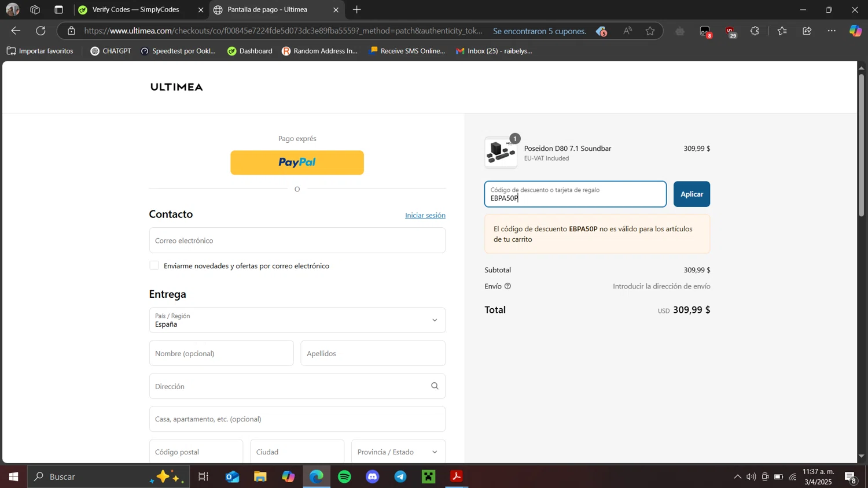Screen dimensions: 868x488
Task: Expand the Provincia / Estado dropdown
Action: click(398, 452)
